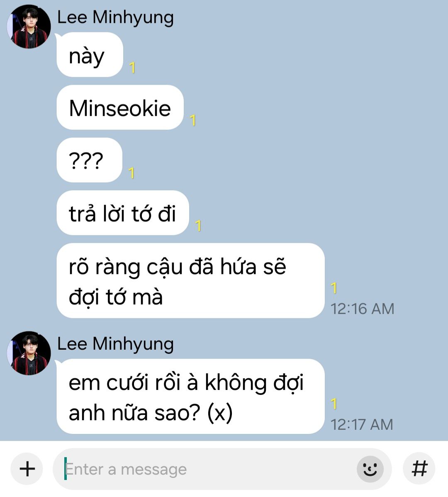Tap the Minseokie message bubble
This screenshot has width=448, height=497.
pyautogui.click(x=120, y=107)
